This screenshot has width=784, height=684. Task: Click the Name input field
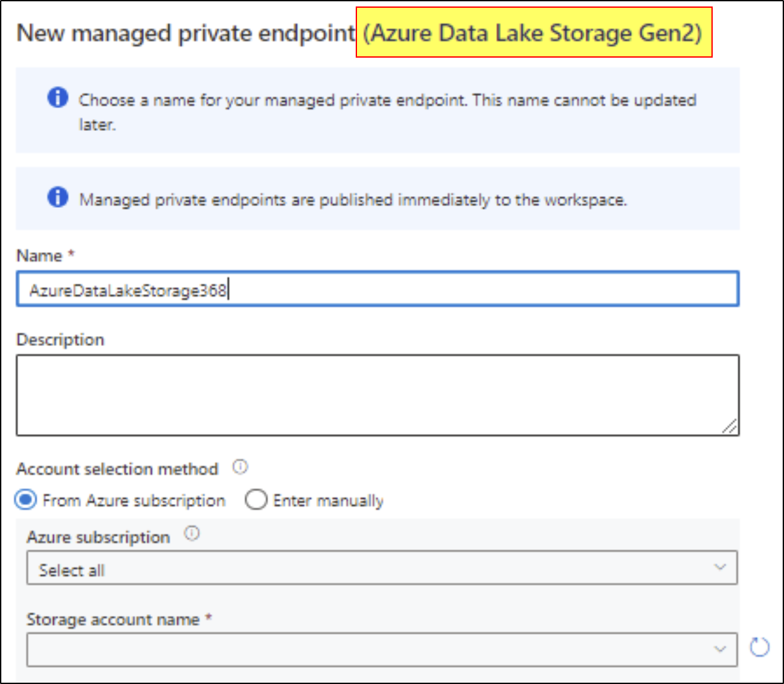[x=377, y=289]
